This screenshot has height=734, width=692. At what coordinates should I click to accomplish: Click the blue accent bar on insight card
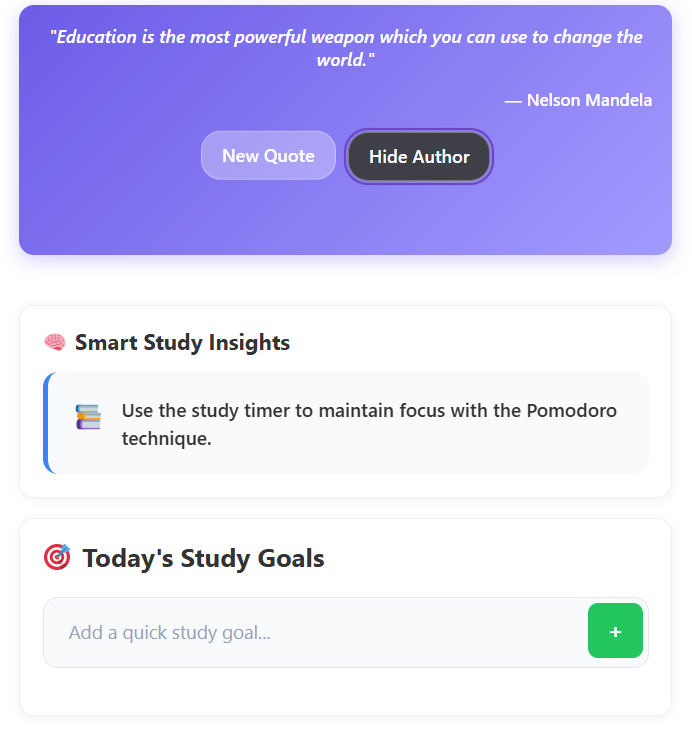click(x=46, y=423)
